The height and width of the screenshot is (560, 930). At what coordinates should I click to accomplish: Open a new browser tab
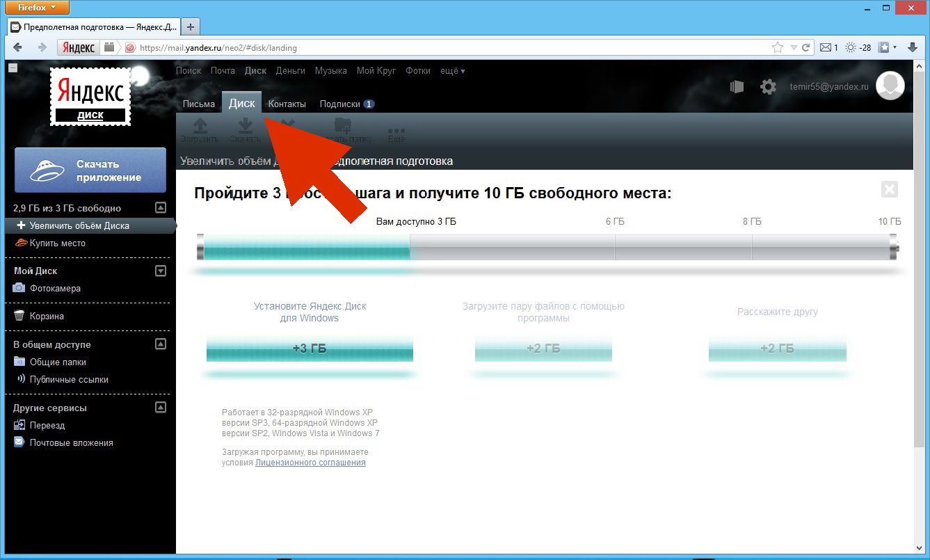[189, 27]
